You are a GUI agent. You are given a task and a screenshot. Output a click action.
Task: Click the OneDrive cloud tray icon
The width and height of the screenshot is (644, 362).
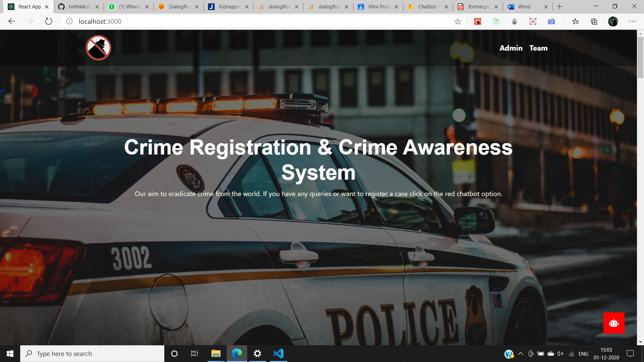[550, 354]
